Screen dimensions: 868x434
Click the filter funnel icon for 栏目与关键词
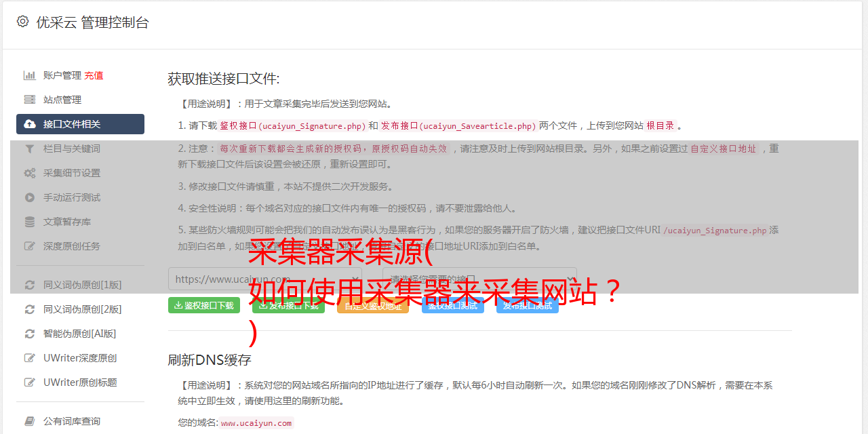coord(30,149)
